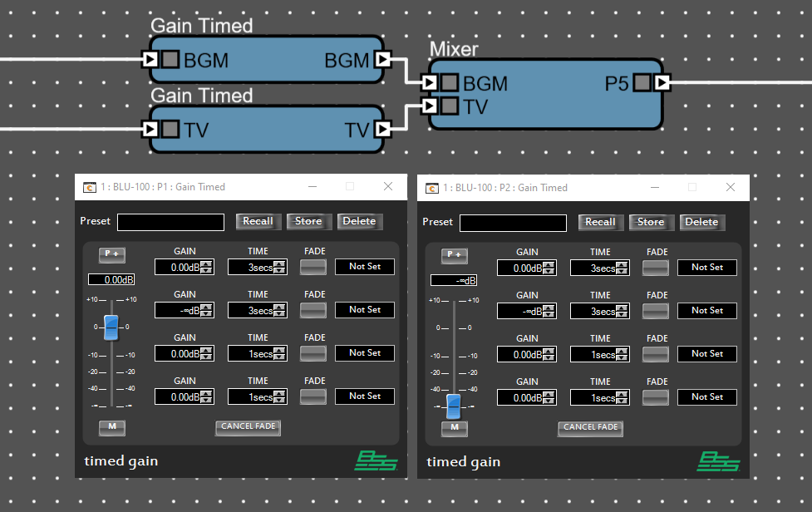812x512 pixels.
Task: Click the Mixer P5 output node arrow
Action: pyautogui.click(x=662, y=82)
